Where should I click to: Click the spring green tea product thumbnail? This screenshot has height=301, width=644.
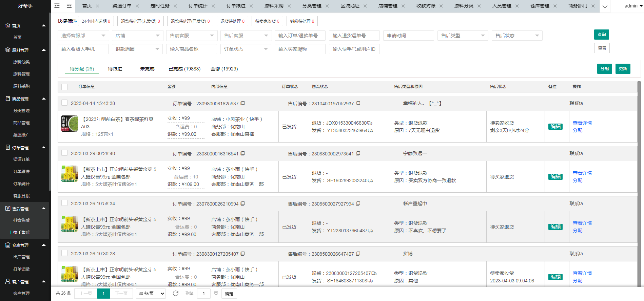point(70,124)
